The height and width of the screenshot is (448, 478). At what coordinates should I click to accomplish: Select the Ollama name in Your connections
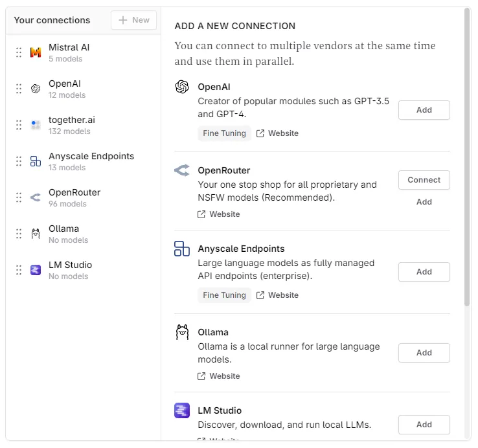[63, 229]
